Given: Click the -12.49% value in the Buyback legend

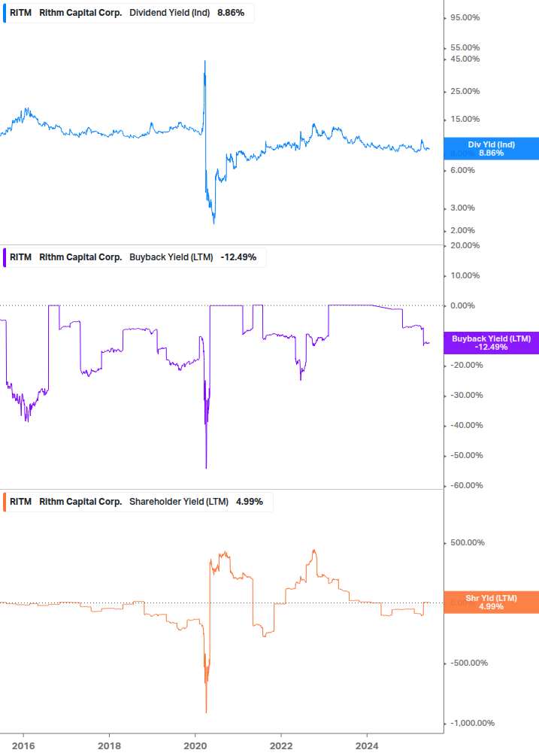Looking at the screenshot, I should click(238, 257).
